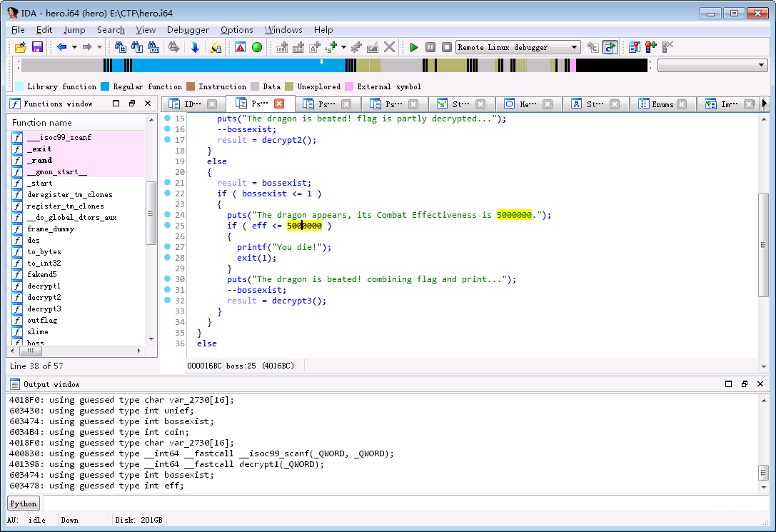
Task: Click Functions list horizontal scrollbar thumb
Action: 31,351
